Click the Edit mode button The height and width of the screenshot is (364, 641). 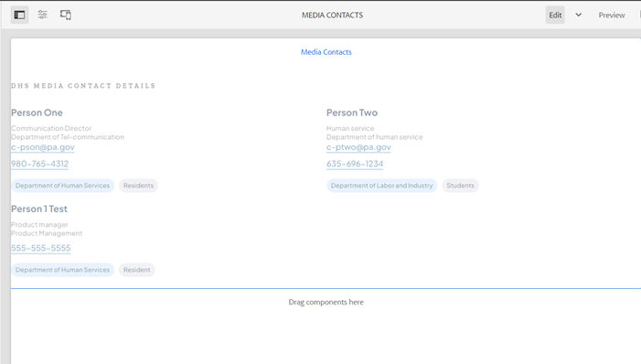coord(555,16)
